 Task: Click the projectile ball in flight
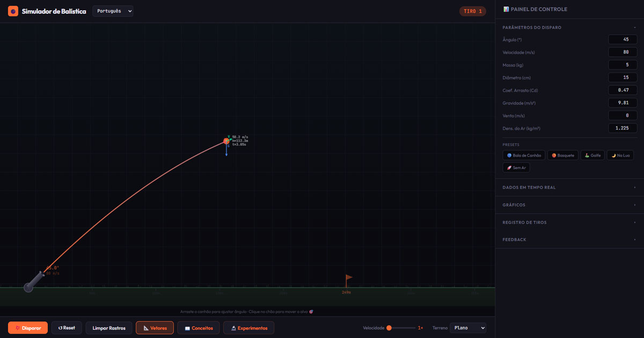coord(226,142)
